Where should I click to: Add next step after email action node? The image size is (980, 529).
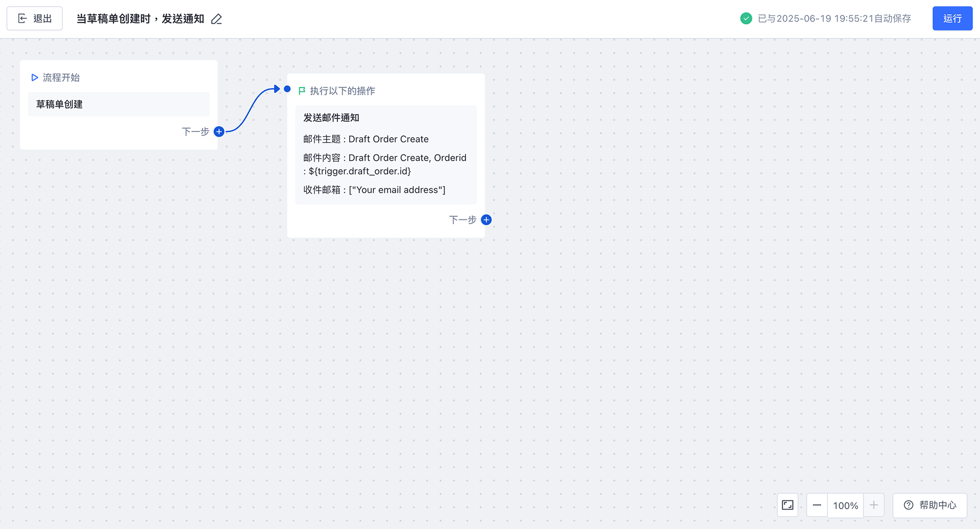[487, 220]
